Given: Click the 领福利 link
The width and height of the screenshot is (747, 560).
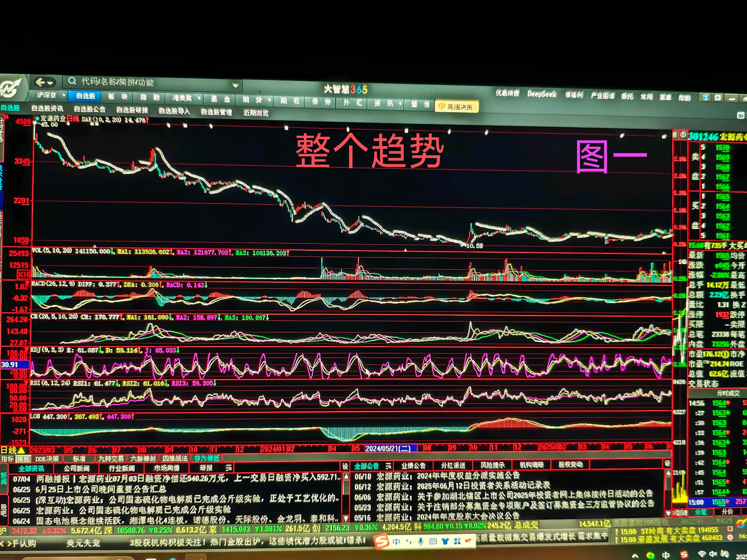Looking at the screenshot, I should point(574,95).
